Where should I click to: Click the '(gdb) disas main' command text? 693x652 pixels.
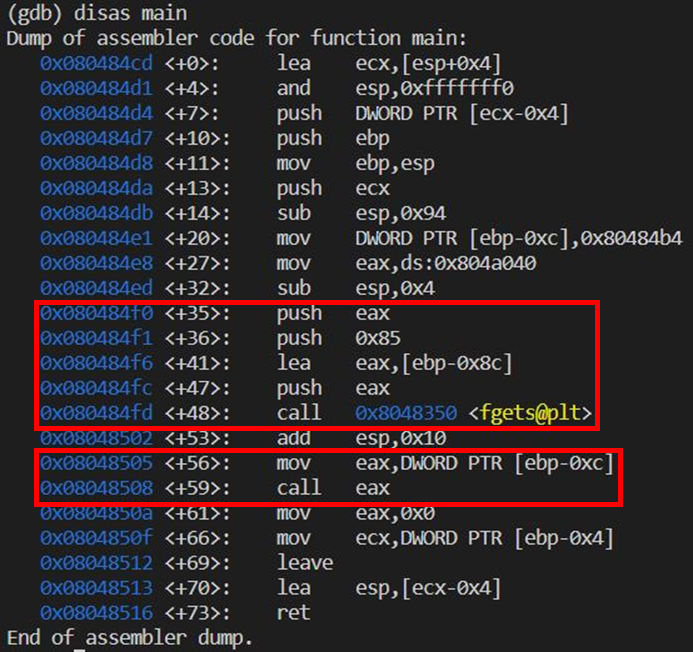coord(97,13)
